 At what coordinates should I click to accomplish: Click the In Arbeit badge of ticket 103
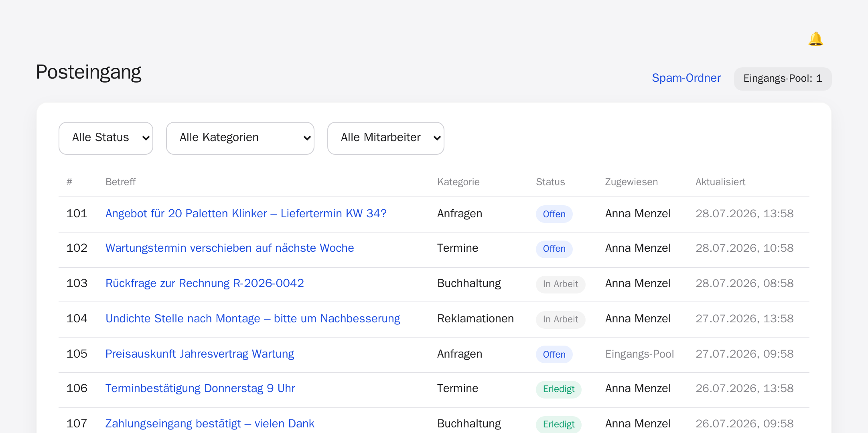click(x=560, y=284)
